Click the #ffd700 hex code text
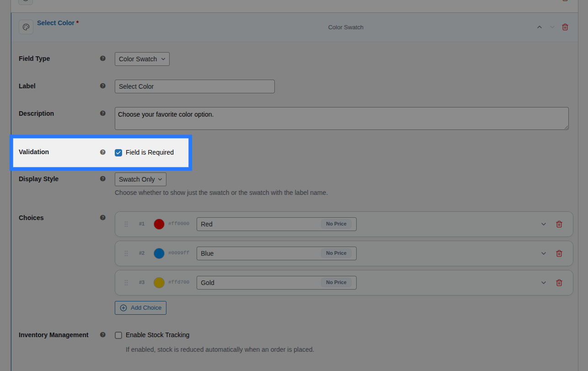 179,282
